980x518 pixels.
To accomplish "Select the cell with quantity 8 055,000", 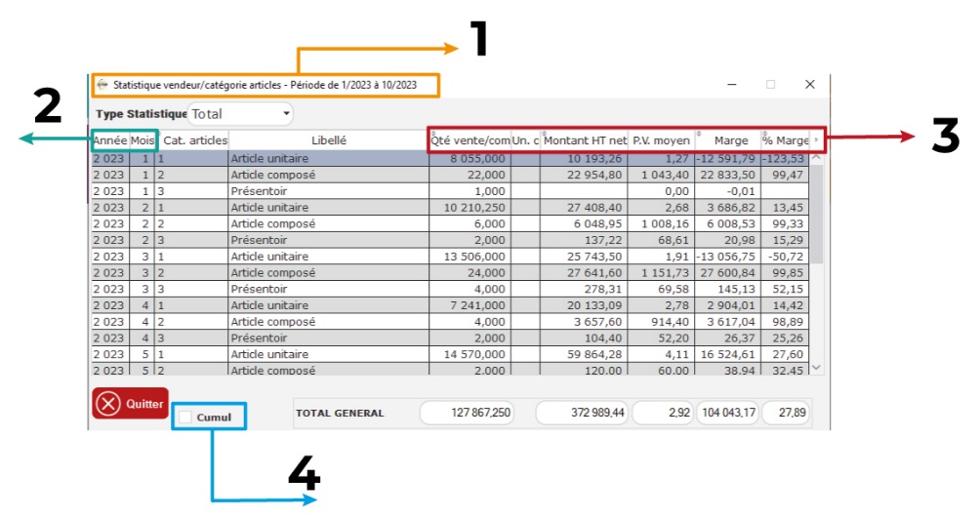I will 470,159.
